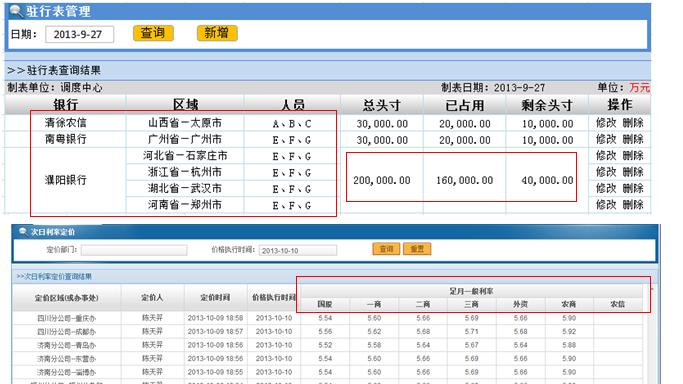Screen dimensions: 683x384
Task: Click the 定价时间 column header
Action: click(215, 298)
